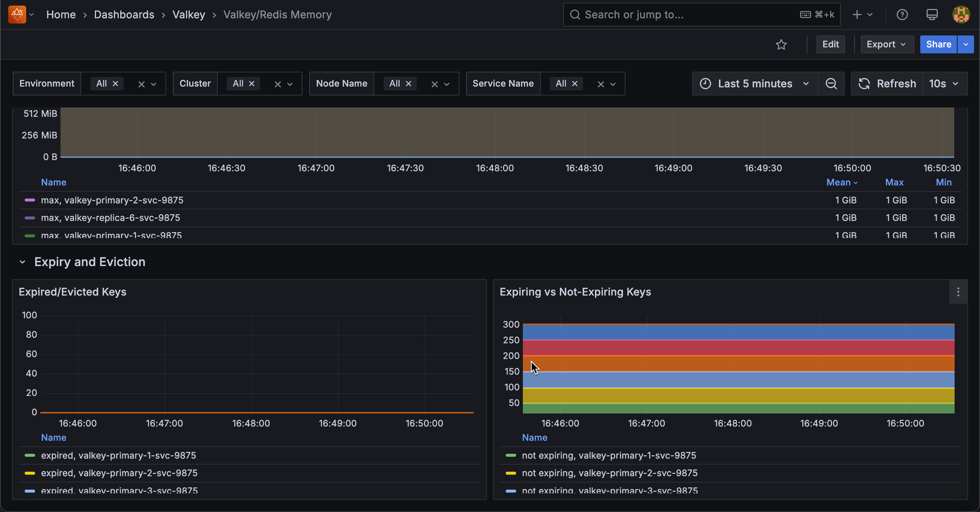
Task: Click the color swatch for expired, valkey-primary-2-svc-9875
Action: click(30, 473)
